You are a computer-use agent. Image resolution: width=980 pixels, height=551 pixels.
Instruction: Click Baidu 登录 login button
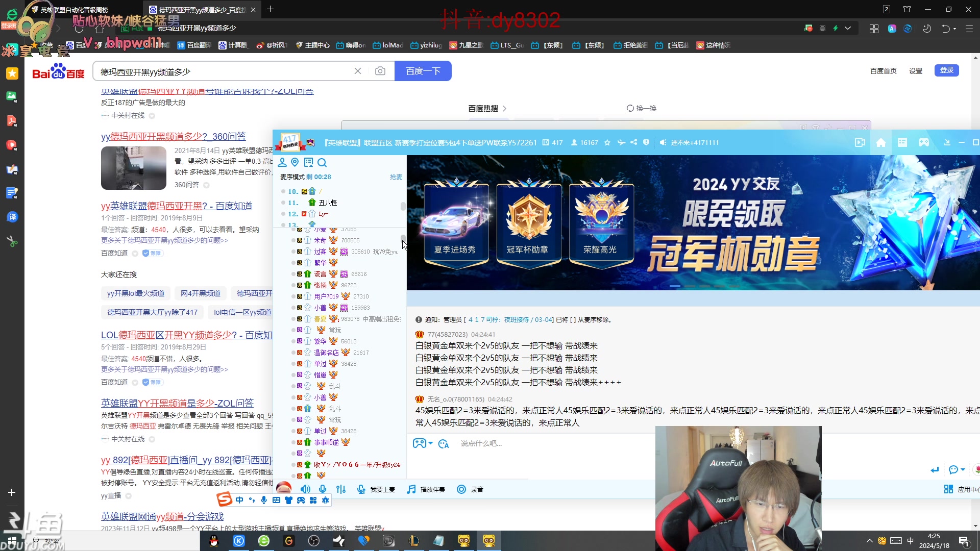click(x=947, y=70)
